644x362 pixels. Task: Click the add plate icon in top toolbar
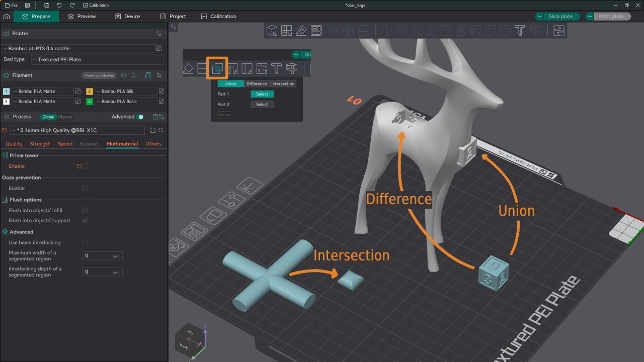287,30
